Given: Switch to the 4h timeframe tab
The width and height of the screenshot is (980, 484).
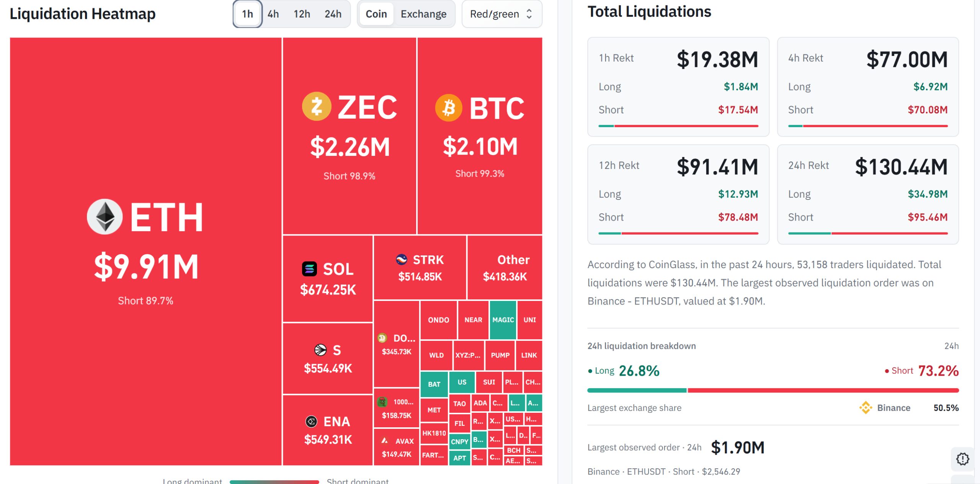Looking at the screenshot, I should [x=273, y=14].
